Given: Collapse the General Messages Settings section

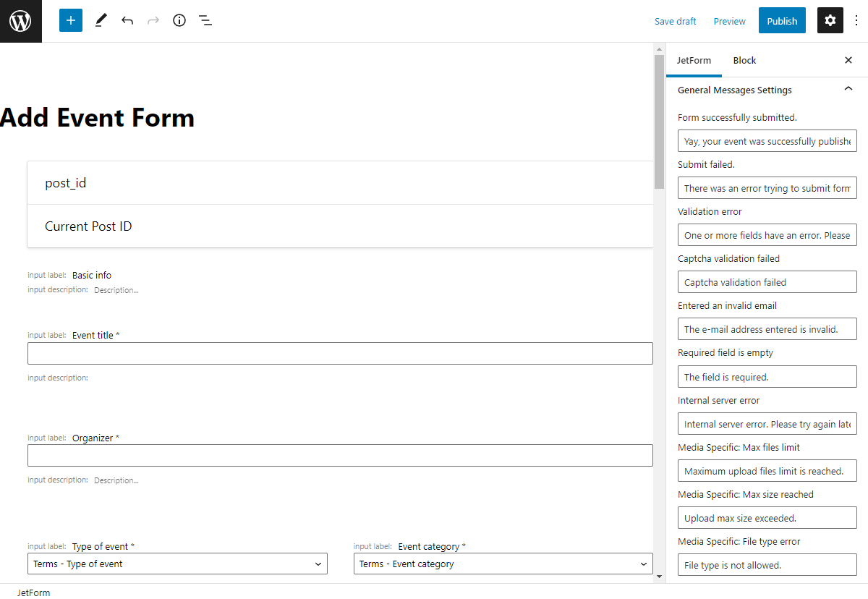Looking at the screenshot, I should tap(848, 89).
